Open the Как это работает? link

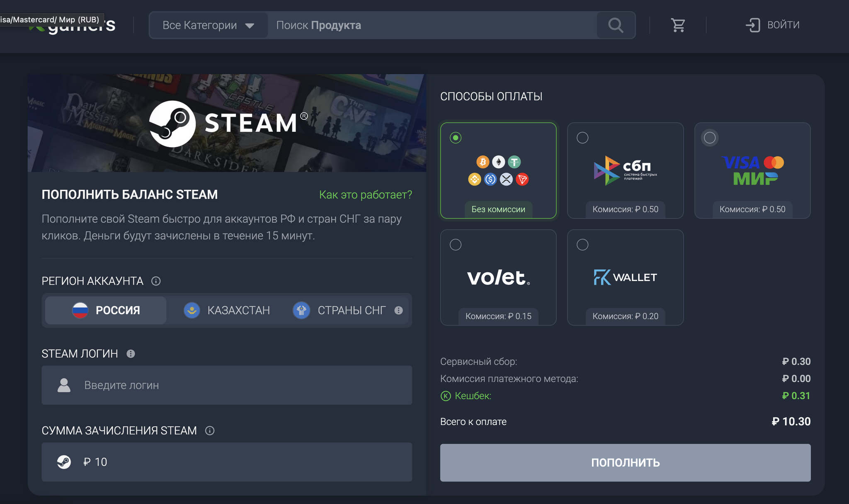tap(365, 194)
